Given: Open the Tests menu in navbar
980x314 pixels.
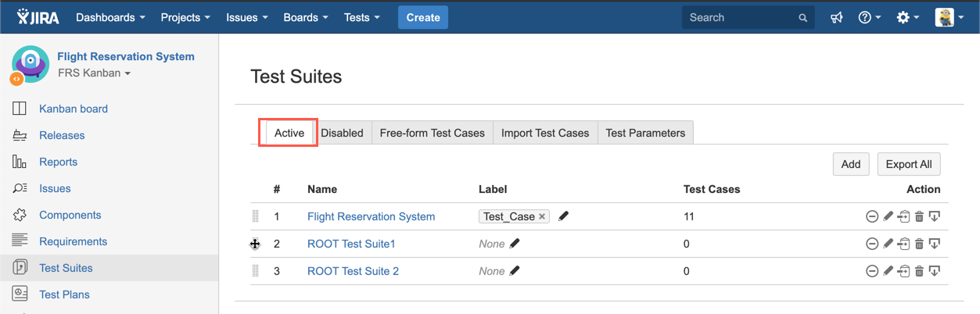Looking at the screenshot, I should pos(361,17).
